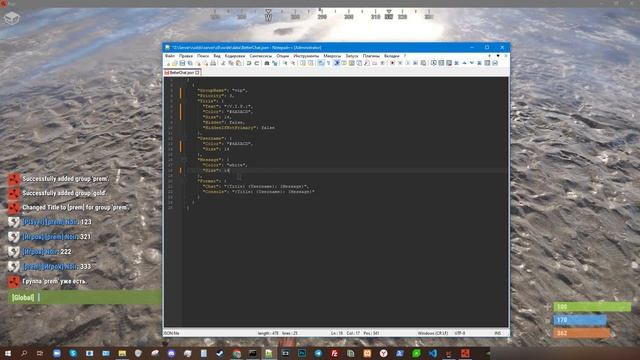Click the "Hidden": false line
This screenshot has height=360, width=640.
click(x=224, y=122)
